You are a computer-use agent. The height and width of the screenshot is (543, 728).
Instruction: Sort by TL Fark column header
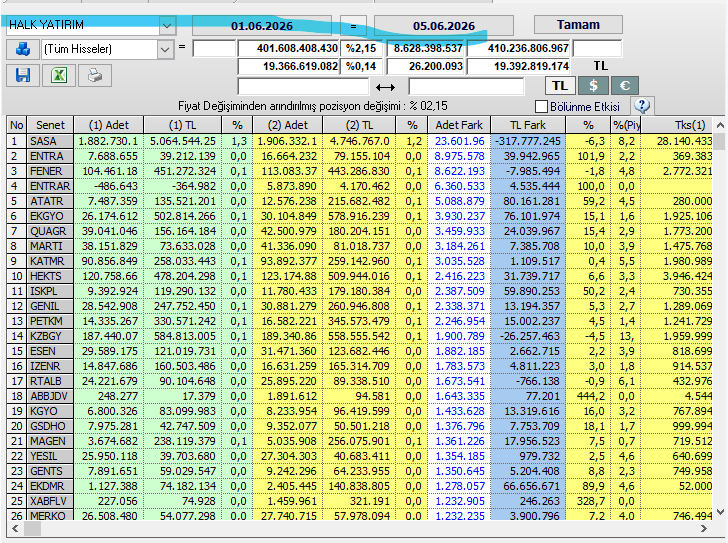click(x=528, y=125)
